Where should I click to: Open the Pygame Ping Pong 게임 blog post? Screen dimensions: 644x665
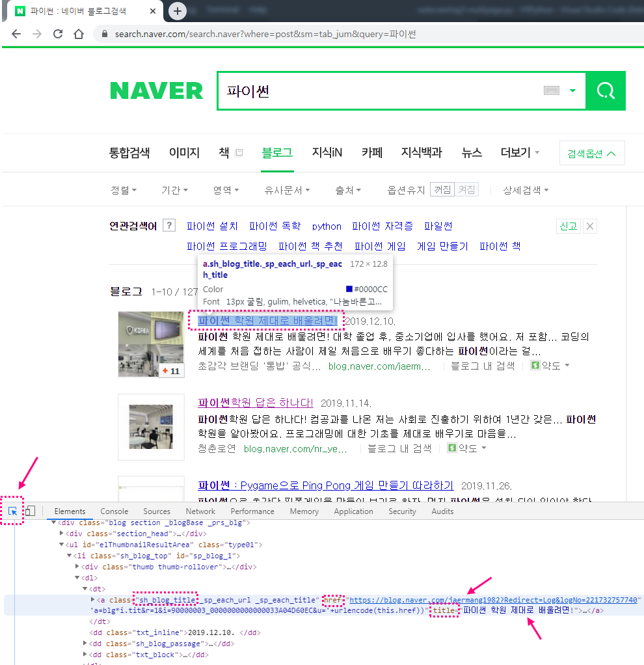point(326,485)
